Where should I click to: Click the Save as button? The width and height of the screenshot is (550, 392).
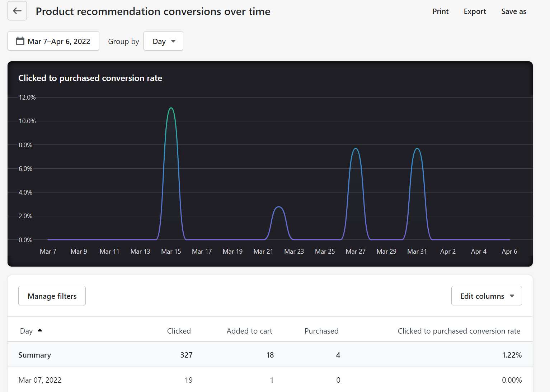pyautogui.click(x=513, y=11)
